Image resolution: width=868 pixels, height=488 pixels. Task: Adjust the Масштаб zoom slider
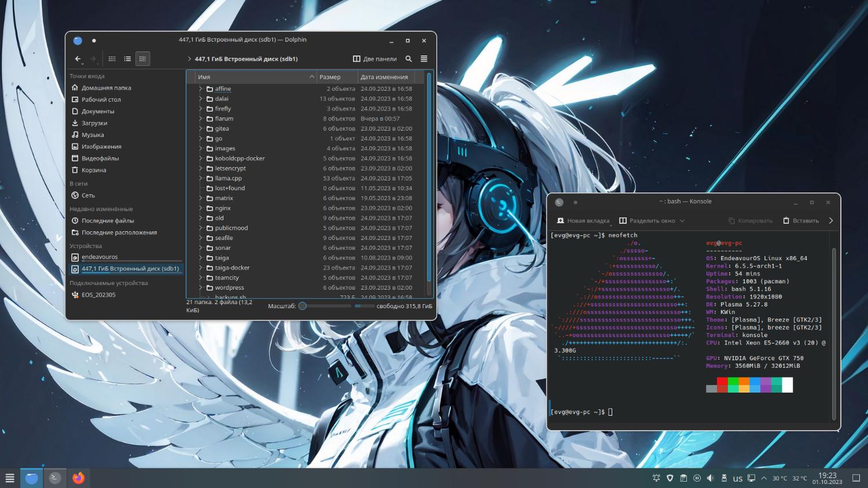click(x=325, y=306)
